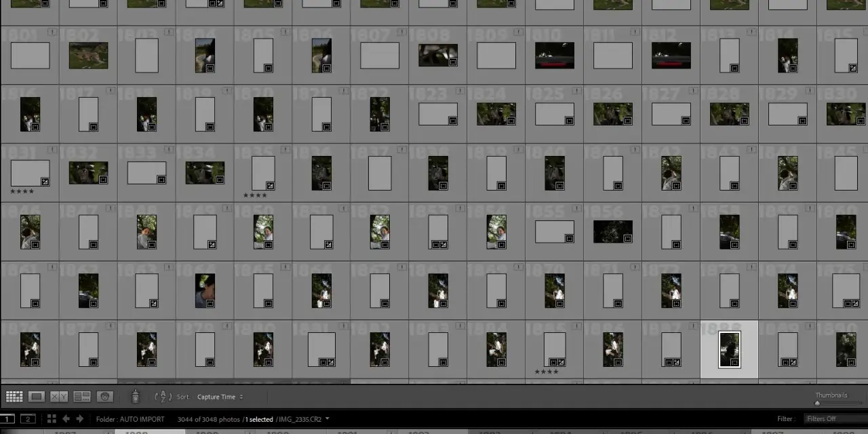Screen dimensions: 868x434
Task: Click '3044 of 3048 photos' count
Action: [x=208, y=419]
